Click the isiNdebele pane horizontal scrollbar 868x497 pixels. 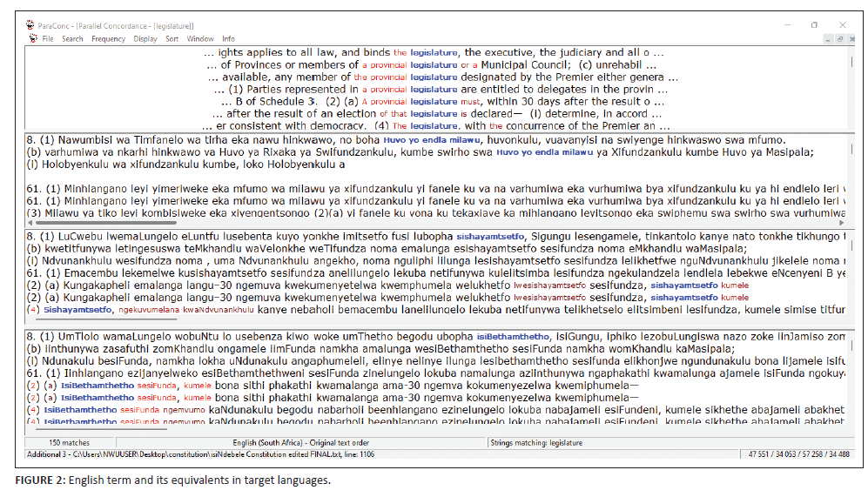point(96,428)
